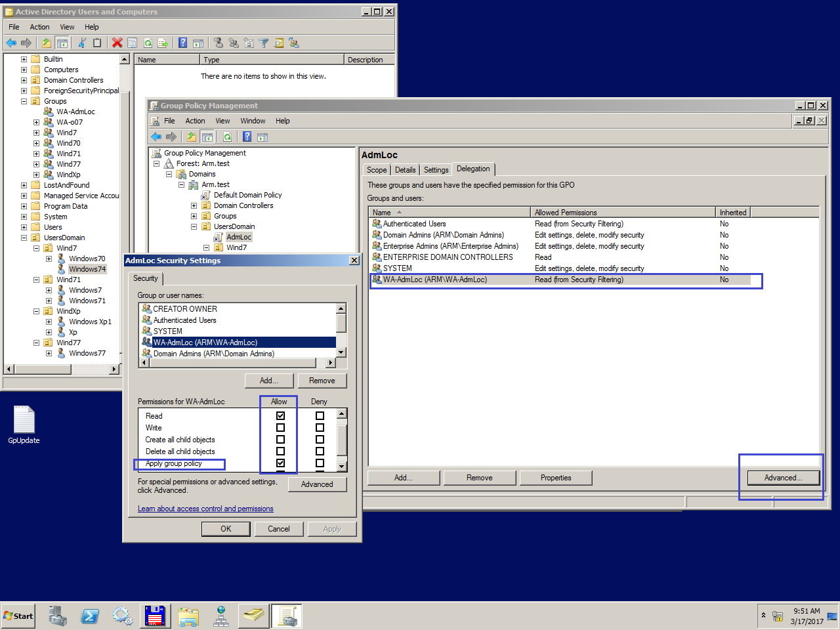Click the Cut scissors icon in AD toolbar
Screen dimensions: 840x630
point(82,43)
